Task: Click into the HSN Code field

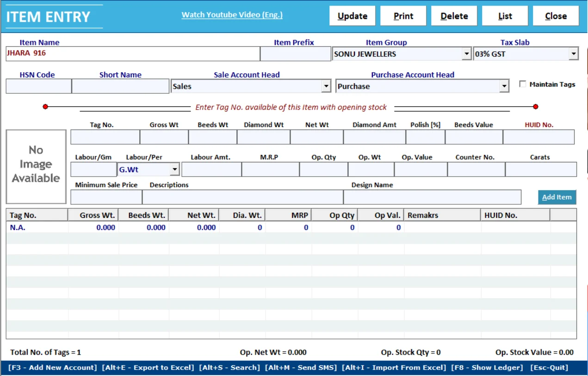Action: (39, 86)
